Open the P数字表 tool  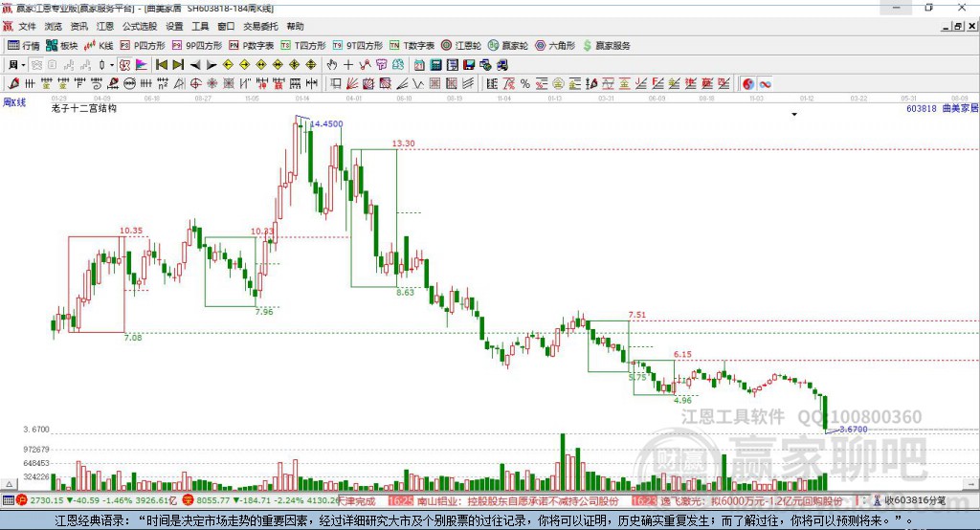252,46
